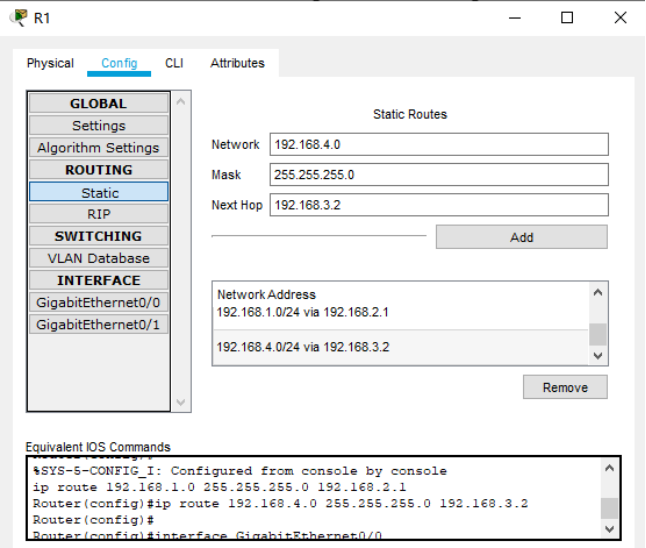This screenshot has width=646, height=548.
Task: Click the sidebar's scroll up arrow
Action: 180,101
